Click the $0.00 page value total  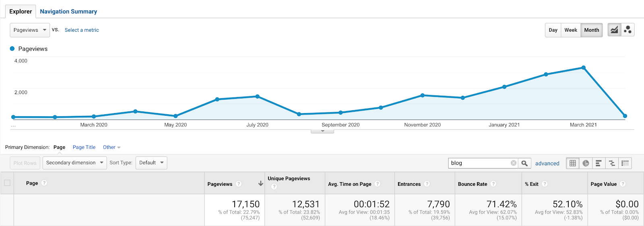[627, 204]
